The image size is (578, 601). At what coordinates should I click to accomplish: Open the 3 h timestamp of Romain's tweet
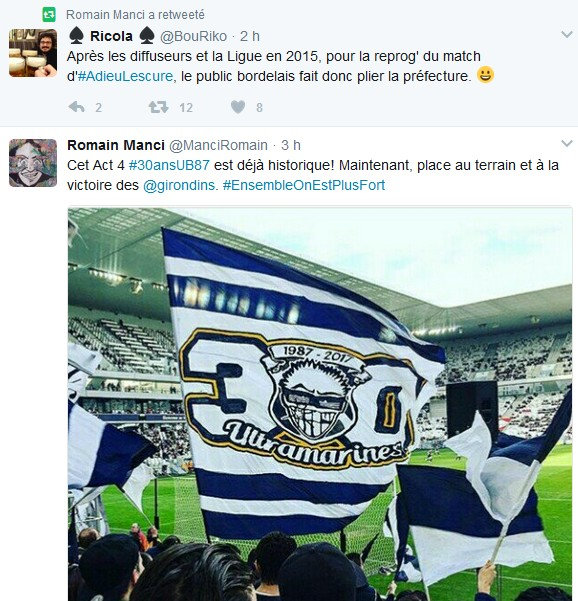tap(291, 146)
